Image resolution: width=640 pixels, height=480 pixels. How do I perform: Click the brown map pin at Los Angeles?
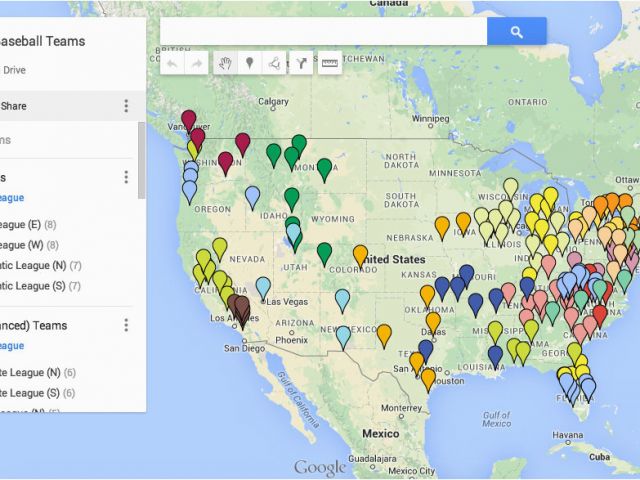[x=239, y=308]
